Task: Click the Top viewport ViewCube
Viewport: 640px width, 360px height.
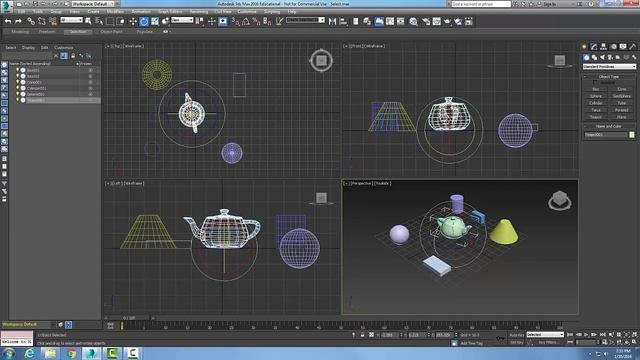Action: click(321, 60)
